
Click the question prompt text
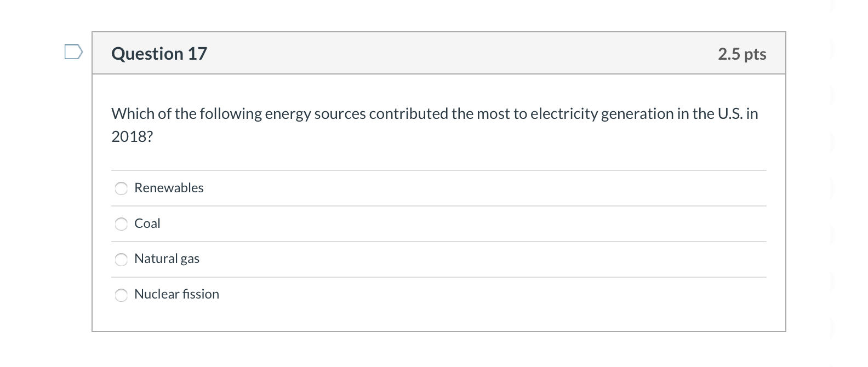(433, 114)
